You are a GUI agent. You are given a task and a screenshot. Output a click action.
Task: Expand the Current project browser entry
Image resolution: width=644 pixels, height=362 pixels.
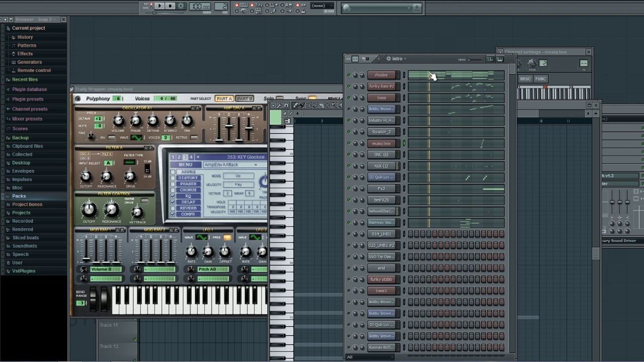tap(28, 28)
